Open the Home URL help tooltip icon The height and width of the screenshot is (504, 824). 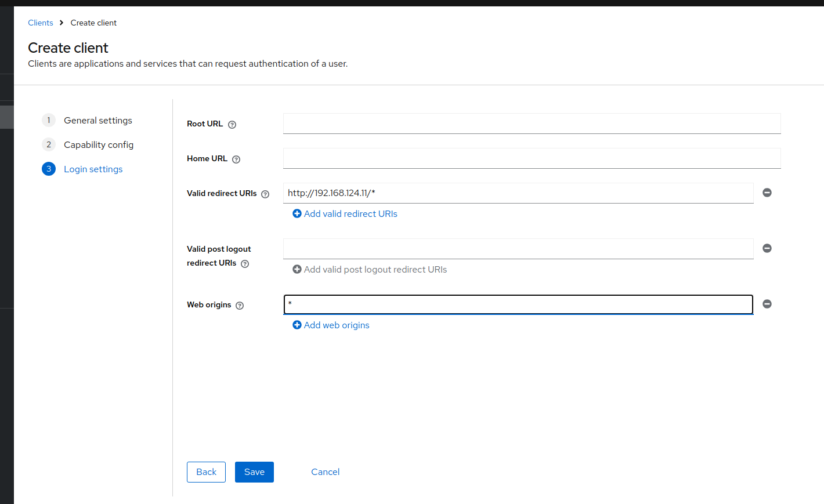(x=236, y=159)
